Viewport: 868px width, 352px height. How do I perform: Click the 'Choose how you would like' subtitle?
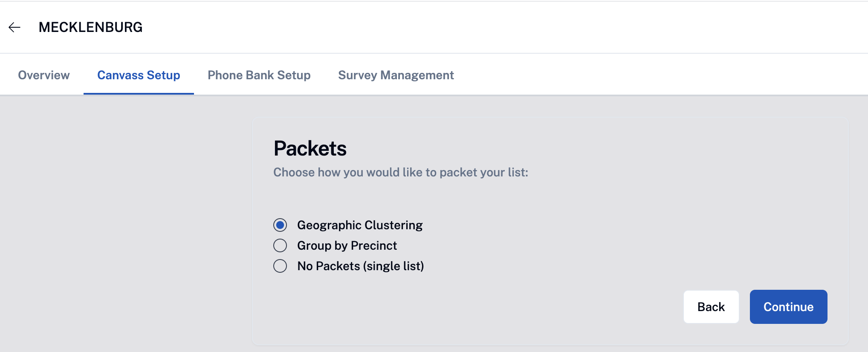tap(400, 172)
